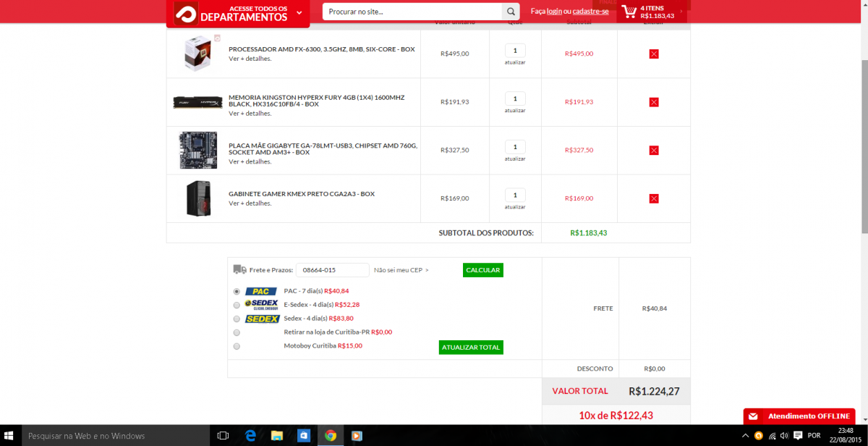Open the Action Center notifications icon
Image resolution: width=868 pixels, height=446 pixels.
coord(798,436)
